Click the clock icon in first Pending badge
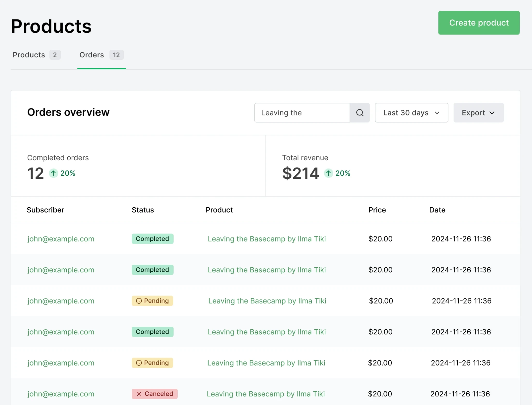Screen dimensions: 532x405 (139, 301)
